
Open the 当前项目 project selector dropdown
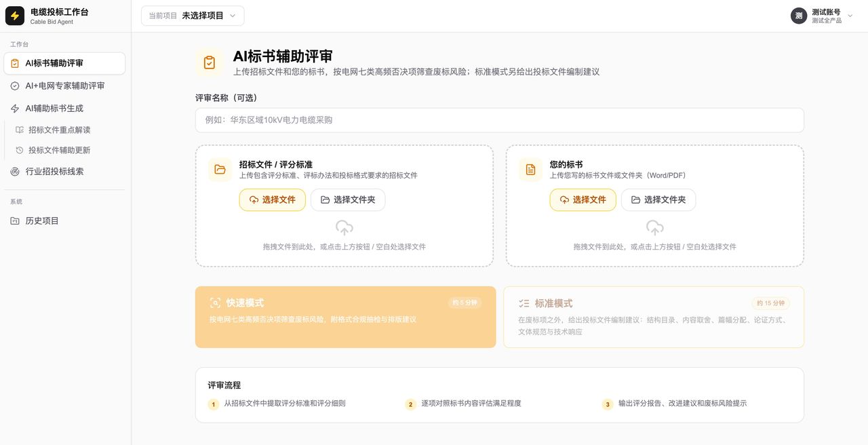click(x=193, y=16)
